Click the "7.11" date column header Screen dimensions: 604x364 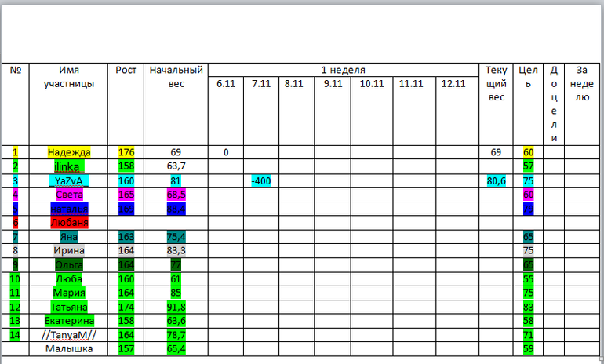[260, 84]
